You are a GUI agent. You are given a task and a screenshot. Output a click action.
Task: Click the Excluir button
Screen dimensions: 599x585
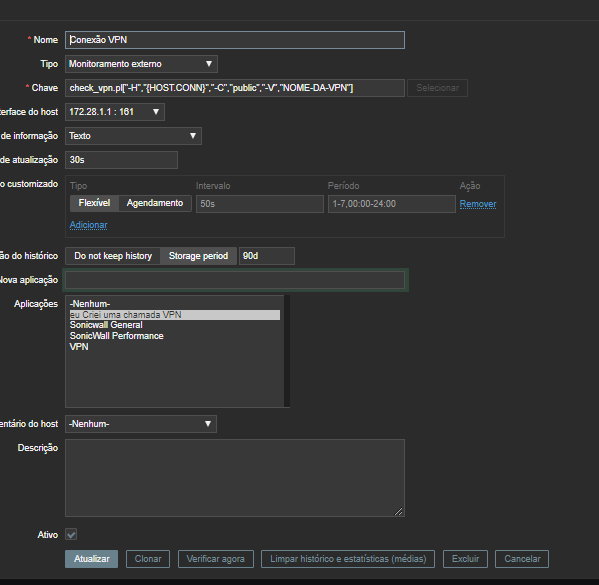(465, 559)
